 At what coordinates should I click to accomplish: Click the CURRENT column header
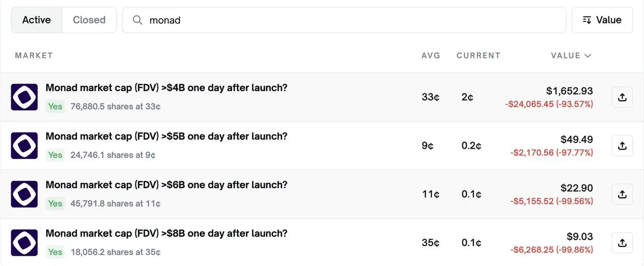pyautogui.click(x=478, y=56)
